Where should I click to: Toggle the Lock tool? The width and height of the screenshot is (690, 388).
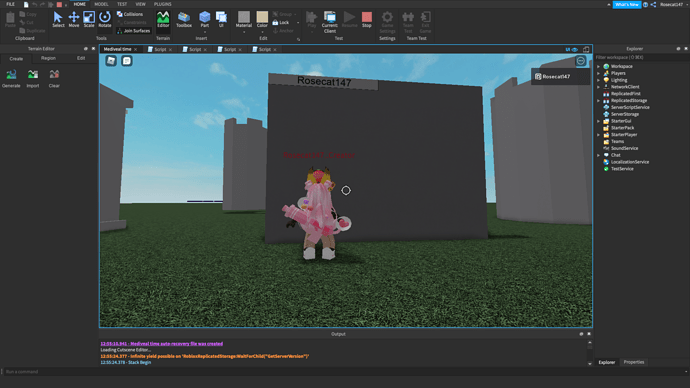pyautogui.click(x=281, y=22)
